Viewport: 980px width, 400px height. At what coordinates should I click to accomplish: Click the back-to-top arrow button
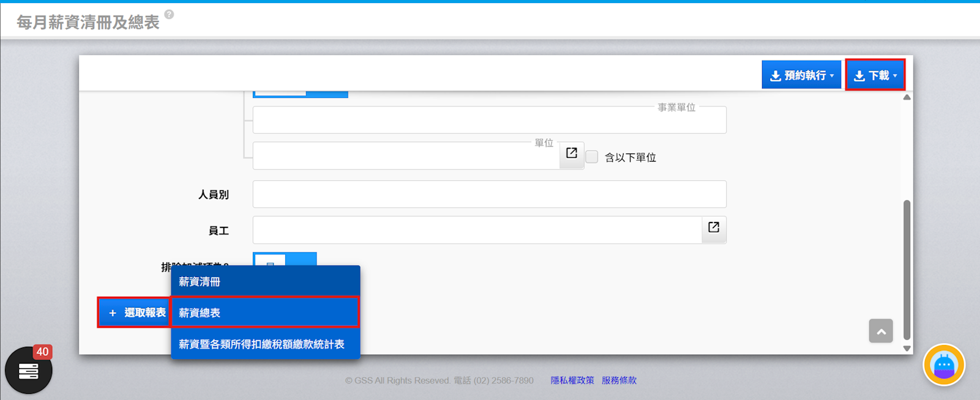[x=880, y=331]
